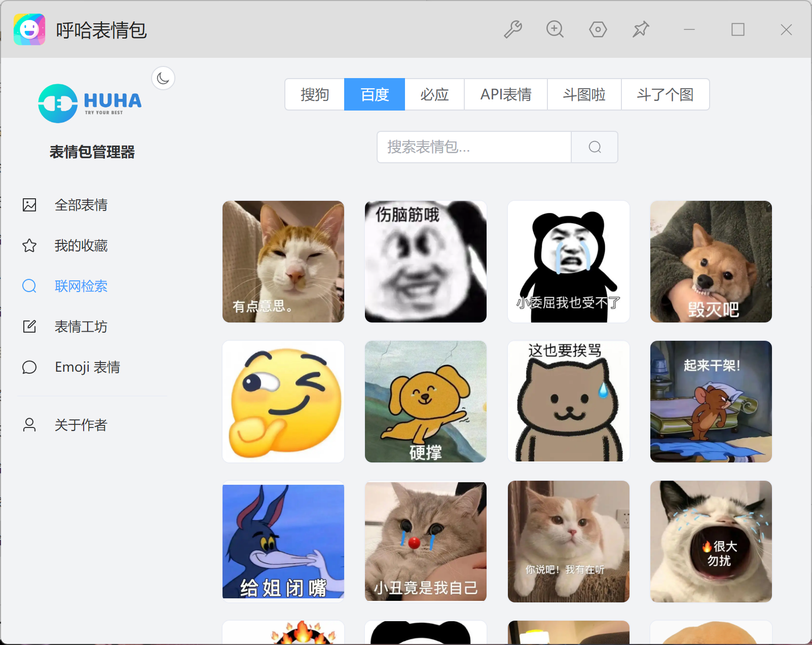Select the 这也要挨骂 sweating cat meme

click(569, 402)
